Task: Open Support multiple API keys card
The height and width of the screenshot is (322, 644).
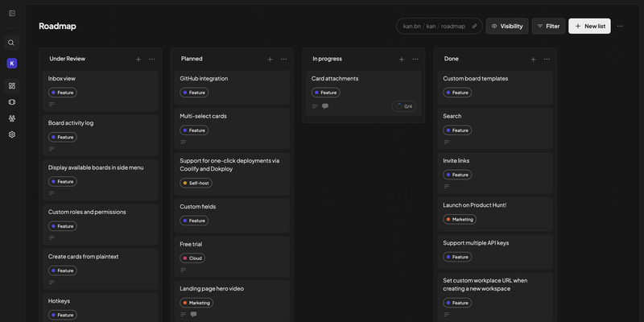Action: coord(495,252)
